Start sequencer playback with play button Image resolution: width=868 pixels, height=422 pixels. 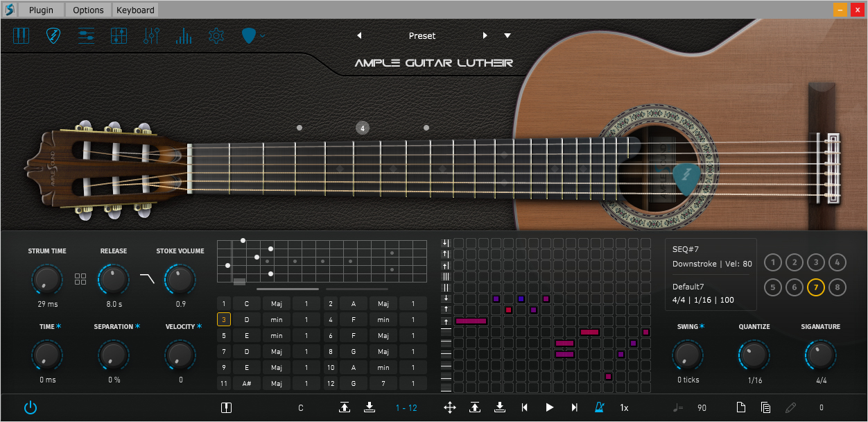click(x=550, y=407)
